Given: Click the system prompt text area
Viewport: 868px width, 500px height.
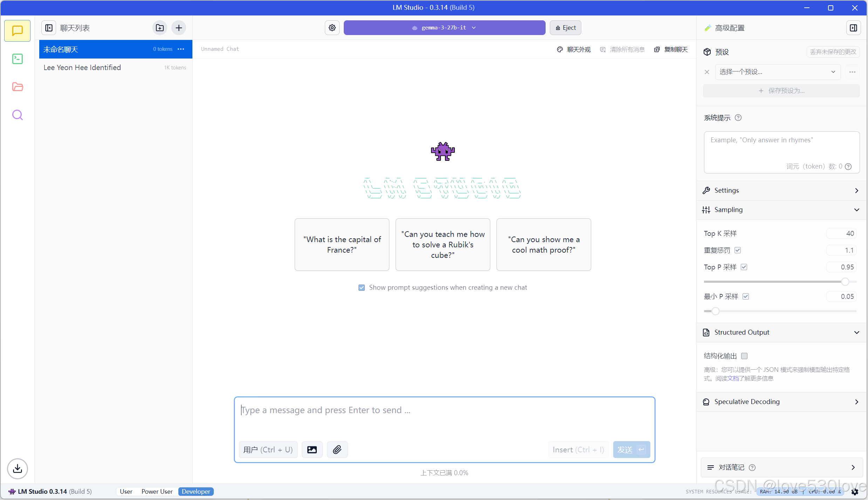Looking at the screenshot, I should 781,152.
